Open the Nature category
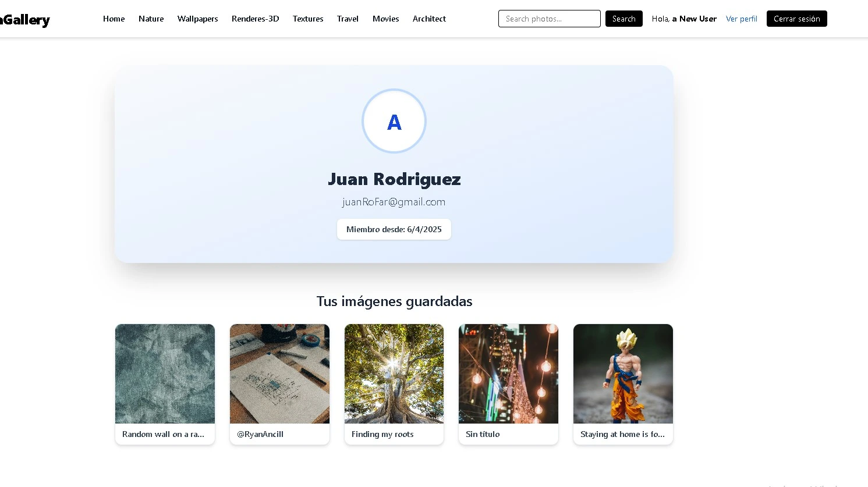868x487 pixels. click(151, 19)
